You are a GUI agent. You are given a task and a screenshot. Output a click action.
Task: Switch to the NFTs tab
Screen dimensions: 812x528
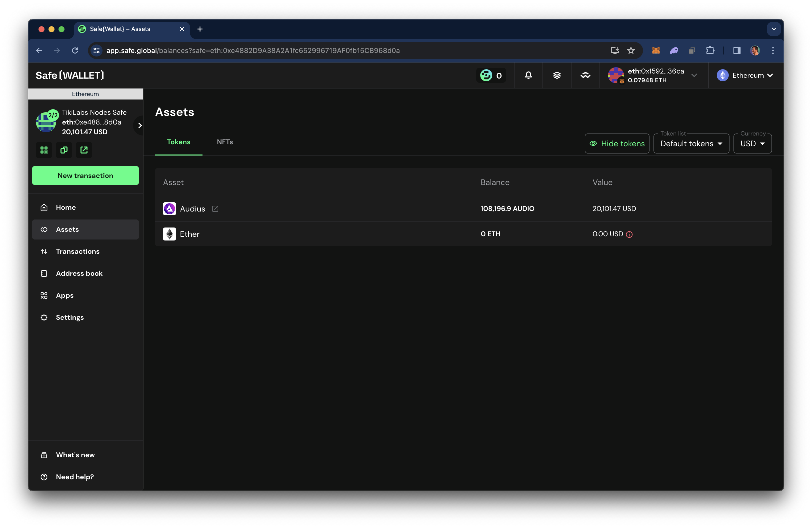click(x=225, y=142)
